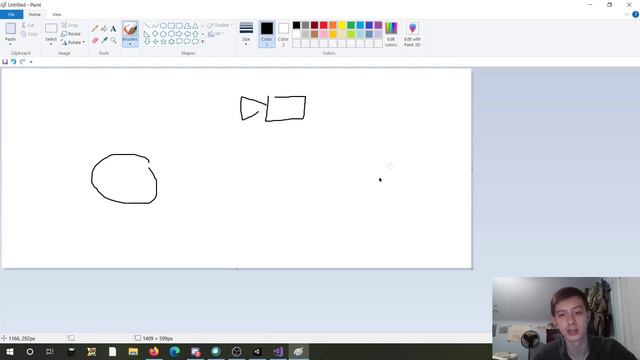
Task: Pick the purple color swatch
Action: 378,25
